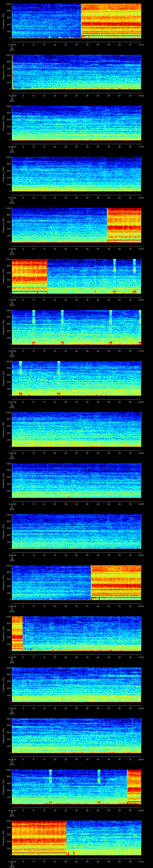Click the spectrogram panel starting at 6:25:00
Screen dimensions: 153x868
click(x=77, y=582)
